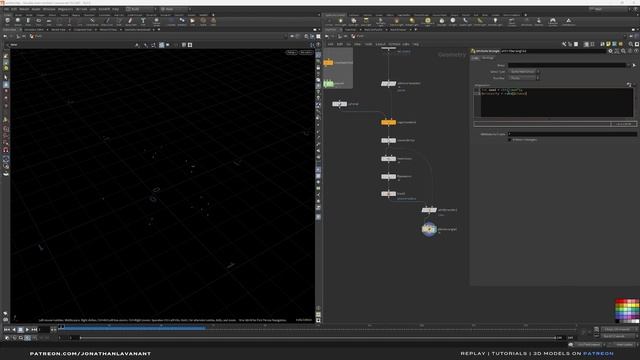The image size is (640, 360).
Task: Click the button at the right end of the expression bar
Action: tap(624, 124)
